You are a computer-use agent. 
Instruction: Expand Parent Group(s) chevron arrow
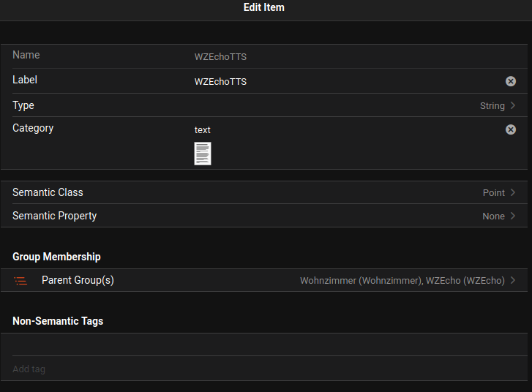click(513, 280)
